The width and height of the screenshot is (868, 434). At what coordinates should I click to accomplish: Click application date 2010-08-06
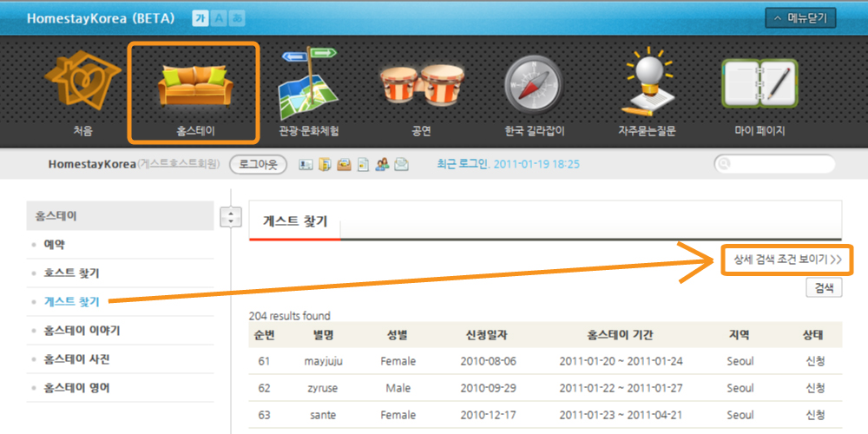pyautogui.click(x=488, y=361)
